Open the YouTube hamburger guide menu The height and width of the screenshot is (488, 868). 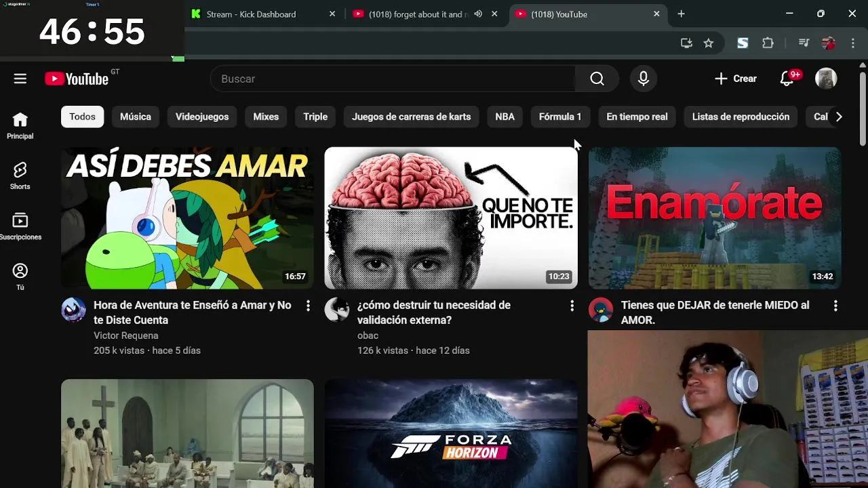(20, 79)
